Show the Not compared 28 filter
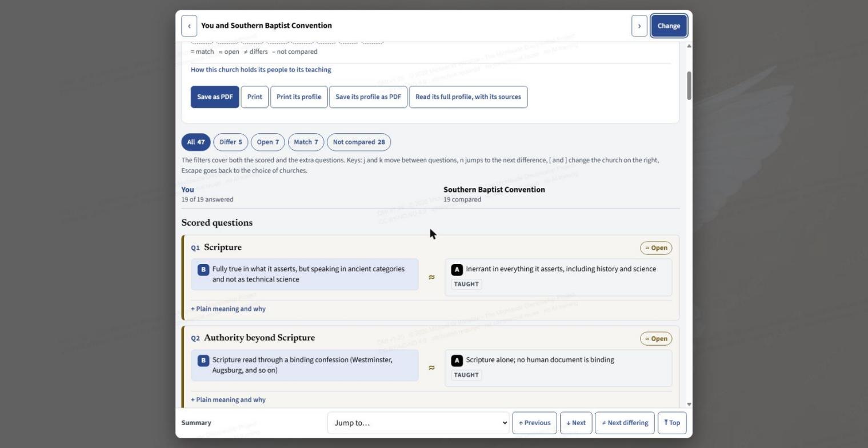The width and height of the screenshot is (868, 448). (x=359, y=142)
